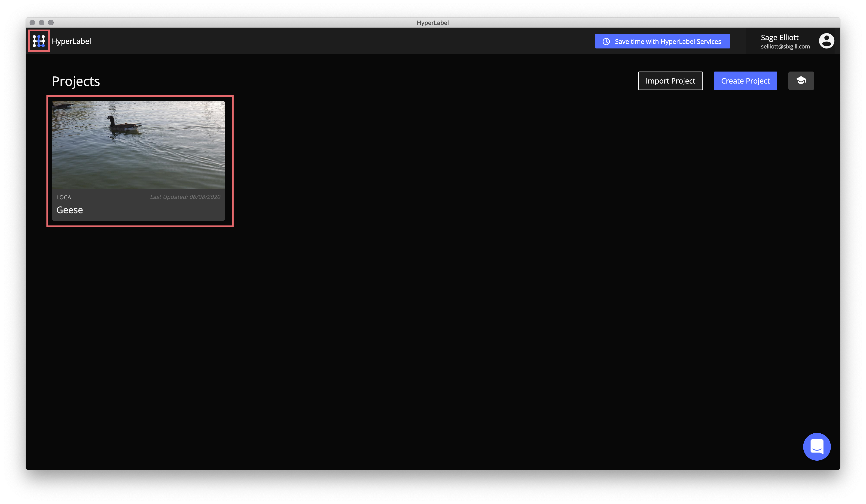Click the Sage Elliott user name
This screenshot has height=504, width=866.
[779, 37]
